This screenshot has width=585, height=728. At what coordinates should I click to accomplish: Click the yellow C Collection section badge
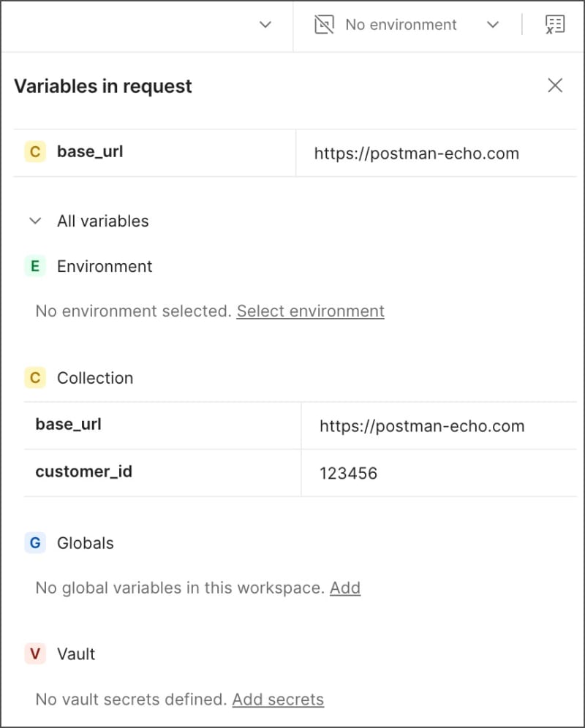[34, 378]
